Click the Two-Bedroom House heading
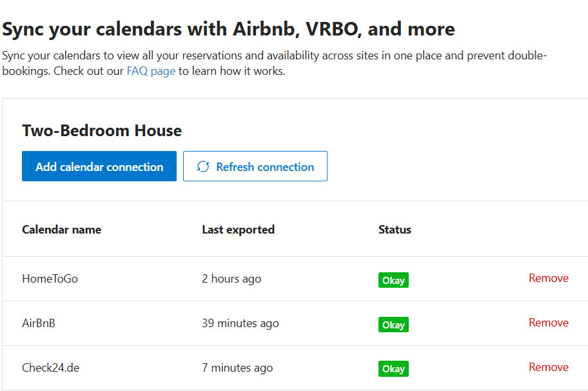This screenshot has width=588, height=391. (x=102, y=131)
